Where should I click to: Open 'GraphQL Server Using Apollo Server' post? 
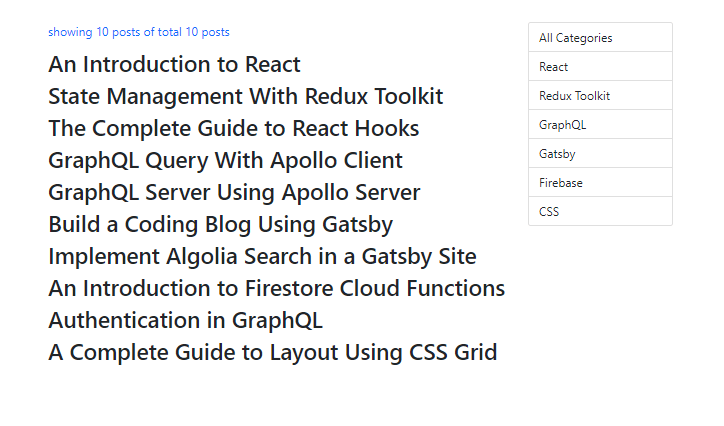(234, 193)
